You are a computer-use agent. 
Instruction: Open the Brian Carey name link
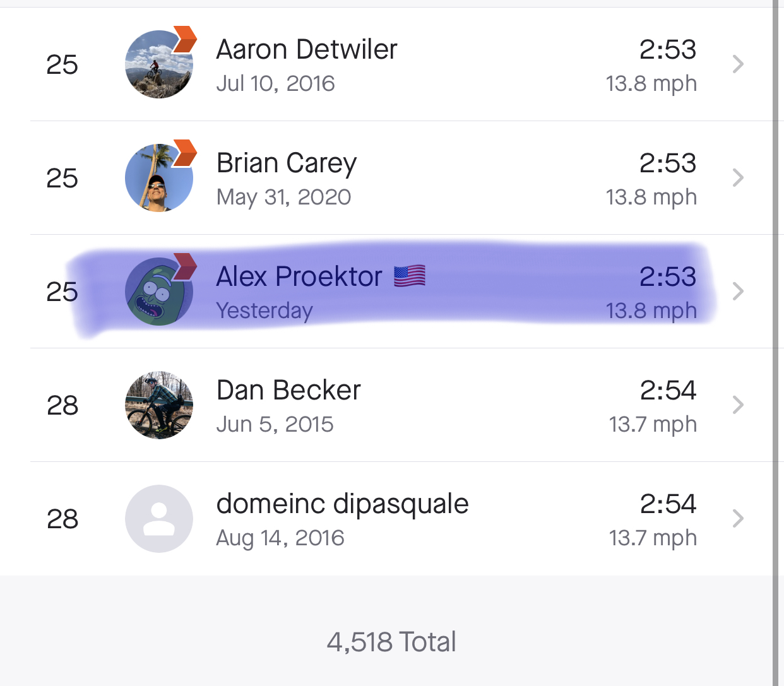pyautogui.click(x=287, y=163)
